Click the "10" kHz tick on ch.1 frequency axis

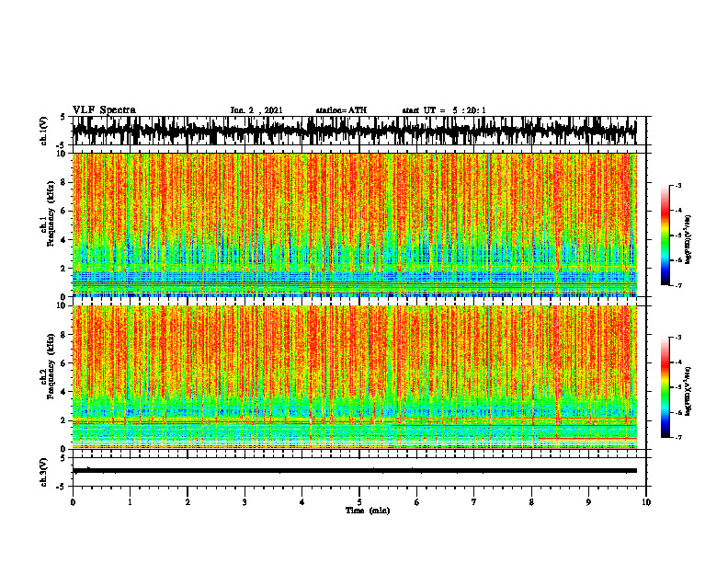pos(63,154)
